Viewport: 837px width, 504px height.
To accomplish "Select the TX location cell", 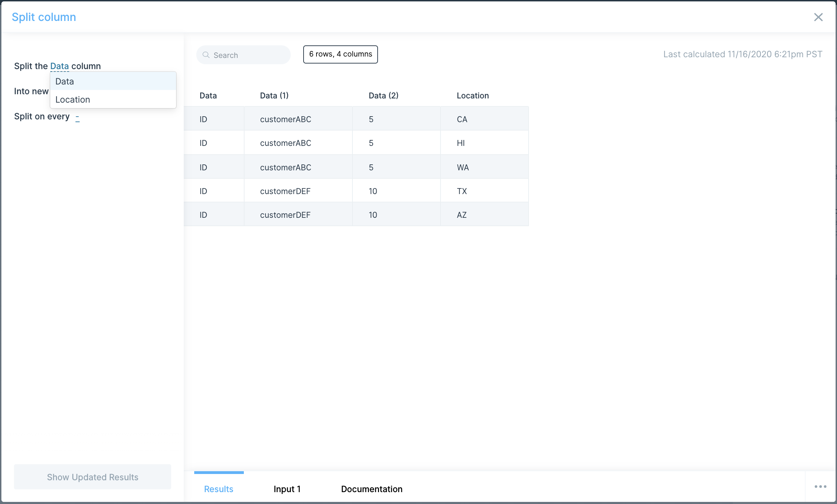I will 485,191.
